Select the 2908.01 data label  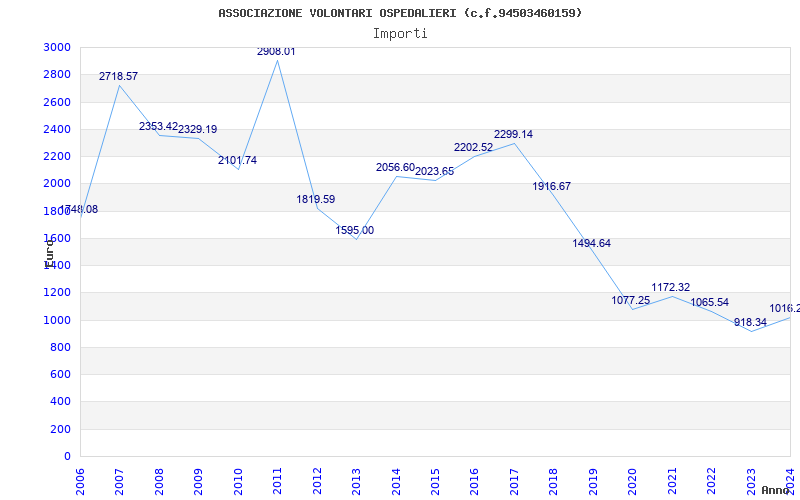coord(276,52)
